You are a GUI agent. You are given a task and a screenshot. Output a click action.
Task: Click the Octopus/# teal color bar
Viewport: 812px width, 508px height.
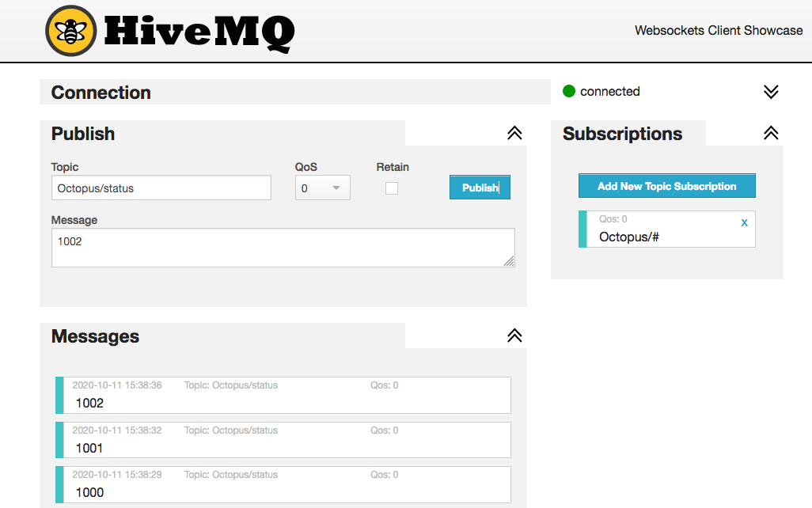(x=582, y=229)
